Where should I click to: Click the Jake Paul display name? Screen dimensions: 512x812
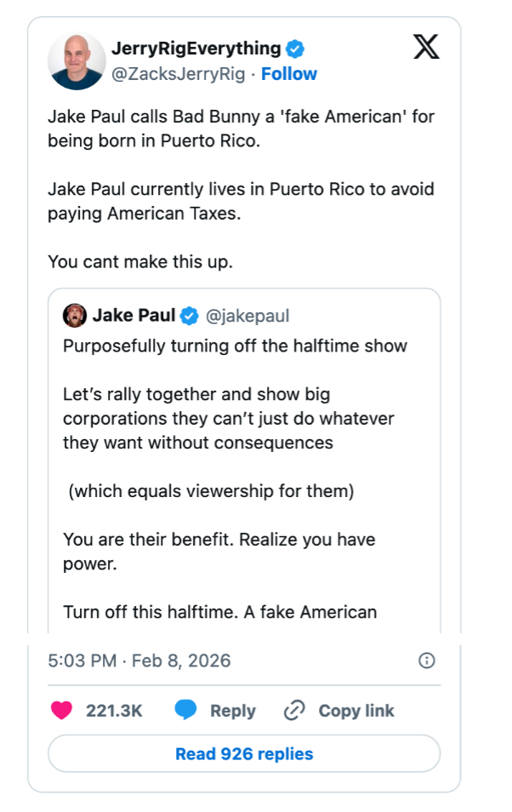coord(134,316)
